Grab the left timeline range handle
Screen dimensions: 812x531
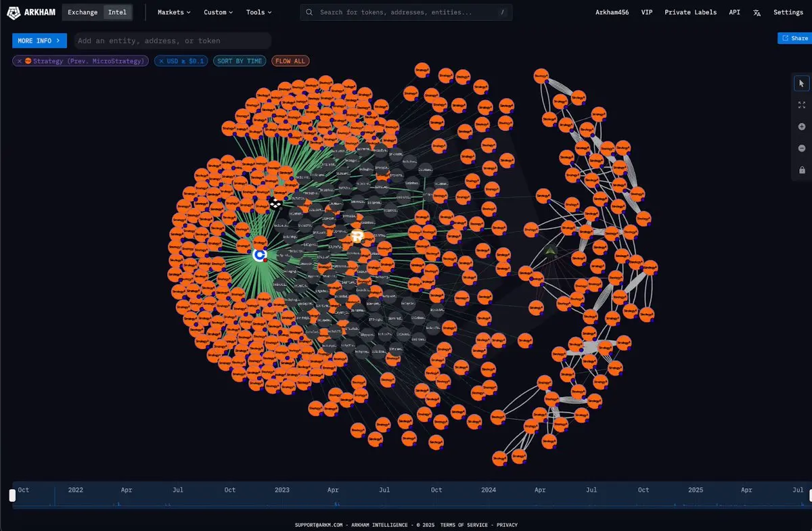(12, 495)
